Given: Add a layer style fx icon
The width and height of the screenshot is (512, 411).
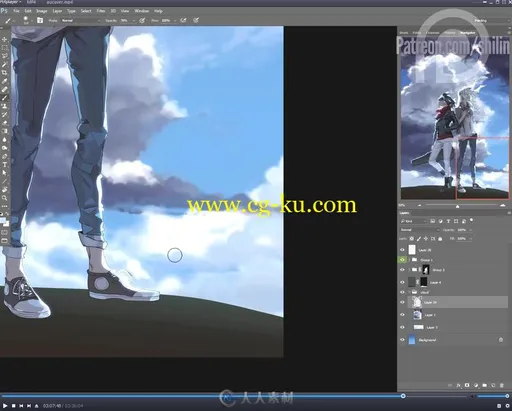Looking at the screenshot, I should coord(458,385).
